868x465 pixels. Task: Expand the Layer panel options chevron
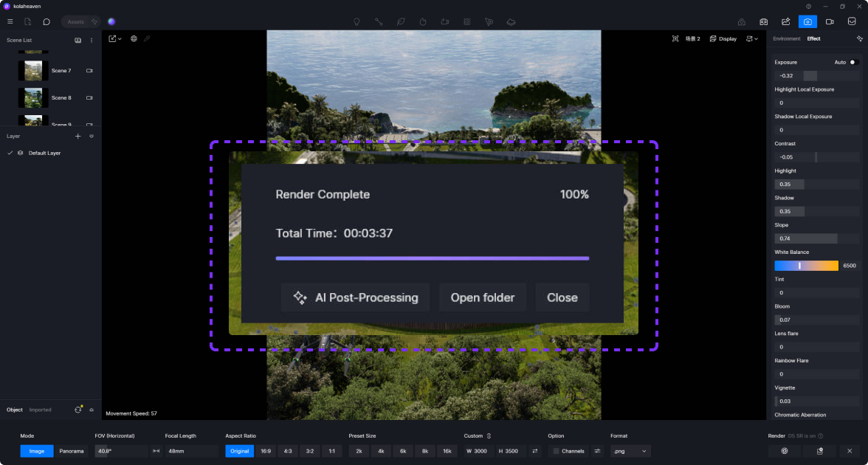point(92,136)
